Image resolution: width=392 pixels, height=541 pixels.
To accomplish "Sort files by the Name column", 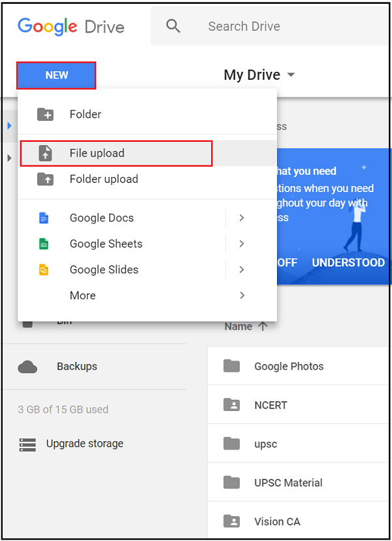I will point(238,327).
